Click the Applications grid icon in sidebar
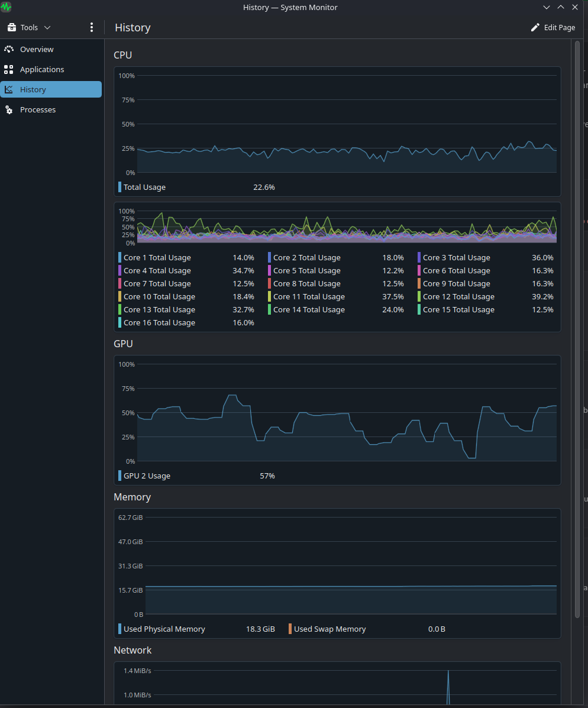The image size is (588, 708). tap(9, 69)
